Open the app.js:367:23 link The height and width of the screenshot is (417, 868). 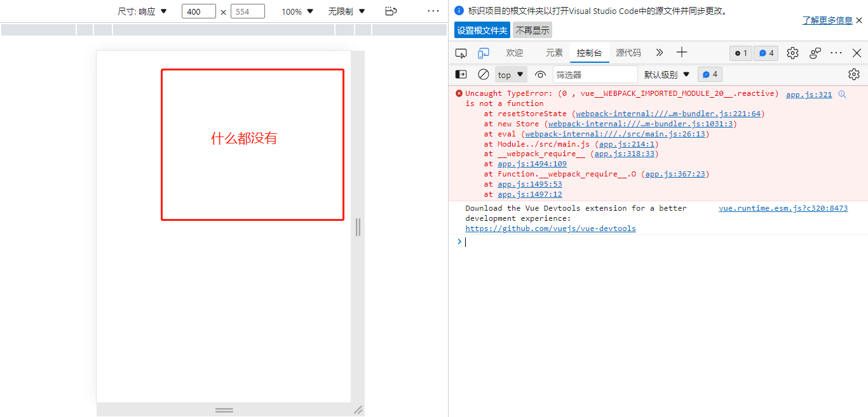[x=675, y=174]
